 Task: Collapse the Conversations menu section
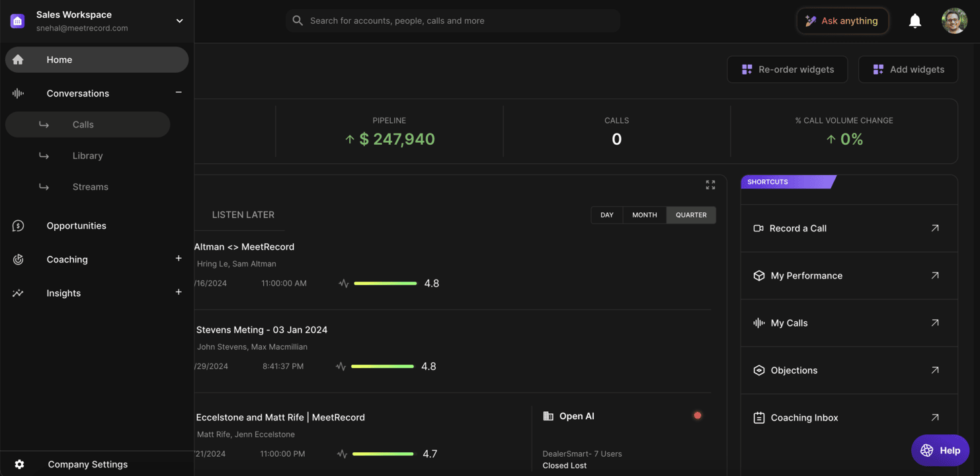[179, 93]
